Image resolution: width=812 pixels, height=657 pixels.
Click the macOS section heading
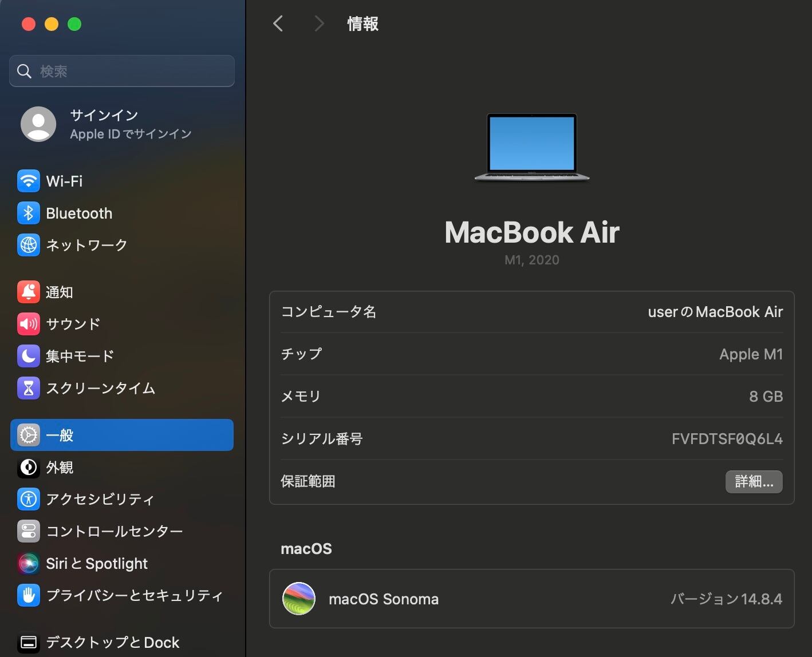306,549
